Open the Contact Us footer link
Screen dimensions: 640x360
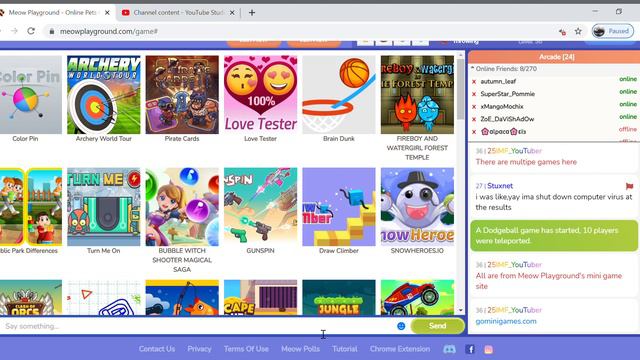(157, 349)
